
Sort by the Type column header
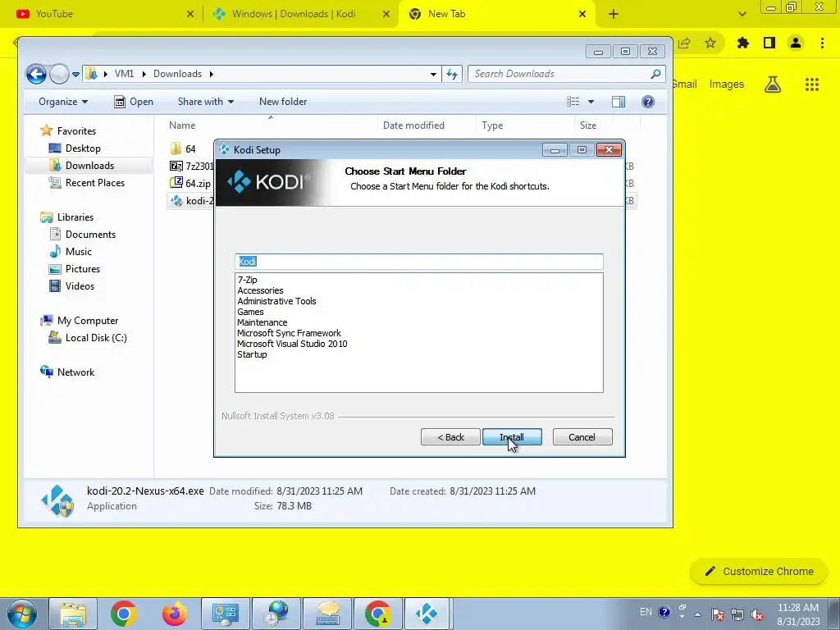492,126
